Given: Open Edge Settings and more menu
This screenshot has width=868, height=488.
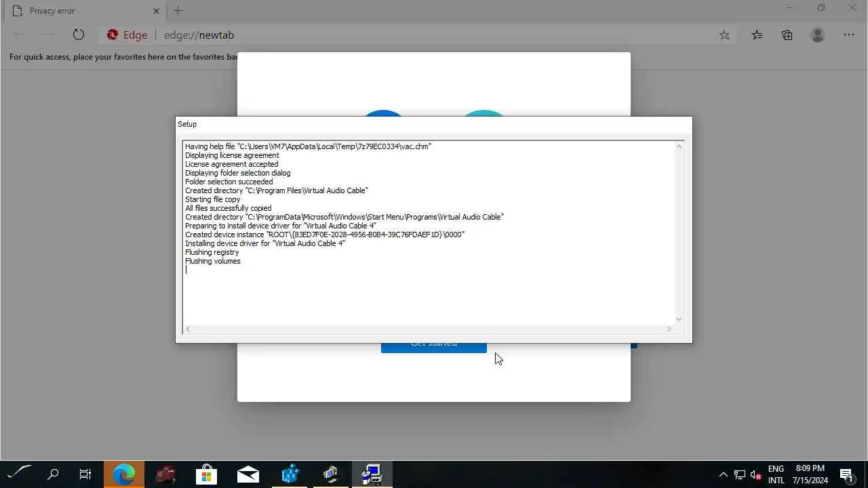Looking at the screenshot, I should pyautogui.click(x=849, y=35).
